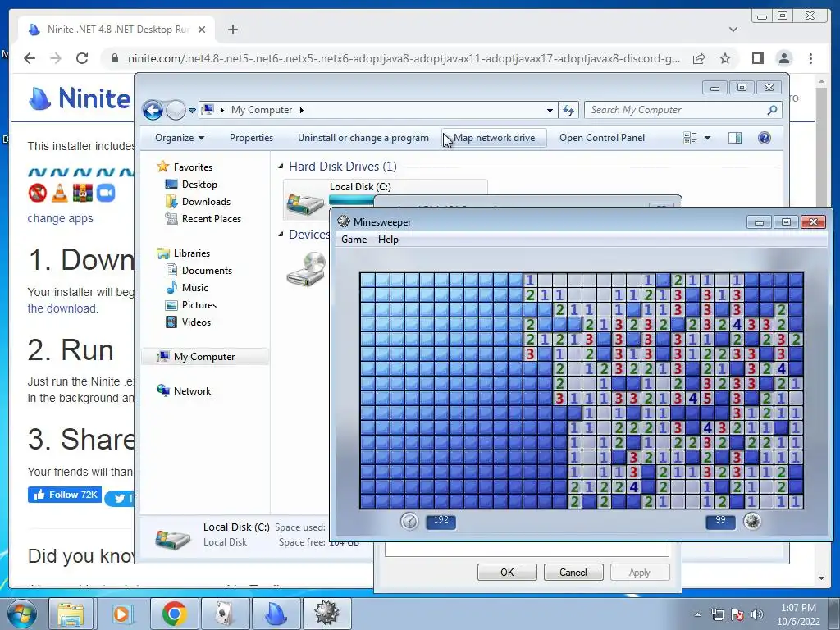Select Network in navigation pane
Viewport: 840px width, 630px height.
[192, 391]
